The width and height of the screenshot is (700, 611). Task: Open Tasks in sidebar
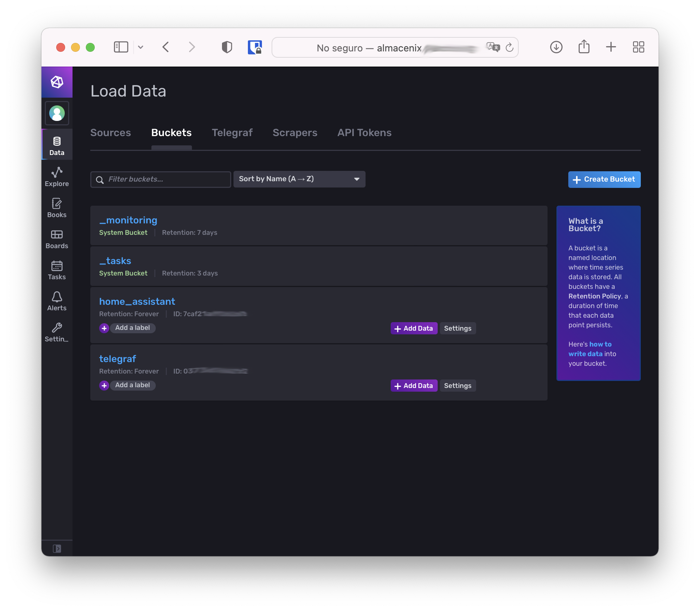[57, 270]
